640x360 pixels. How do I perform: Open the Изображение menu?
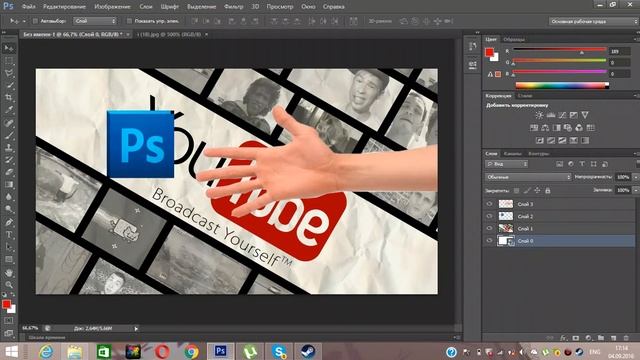point(112,7)
